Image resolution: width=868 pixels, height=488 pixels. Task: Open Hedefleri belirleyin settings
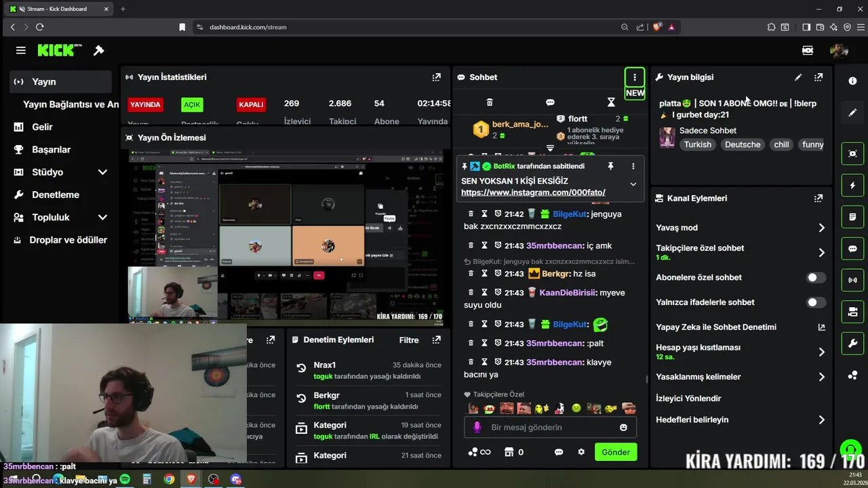(x=741, y=420)
